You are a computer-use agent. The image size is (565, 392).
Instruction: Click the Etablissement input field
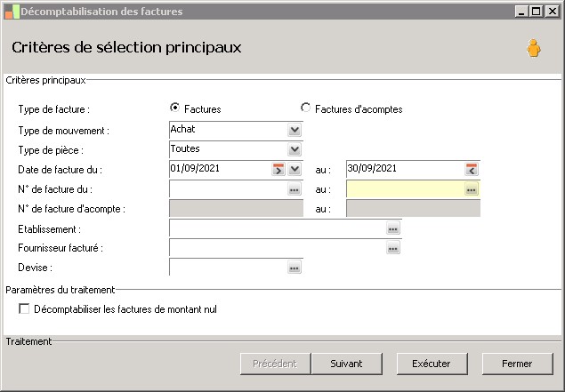tap(276, 228)
